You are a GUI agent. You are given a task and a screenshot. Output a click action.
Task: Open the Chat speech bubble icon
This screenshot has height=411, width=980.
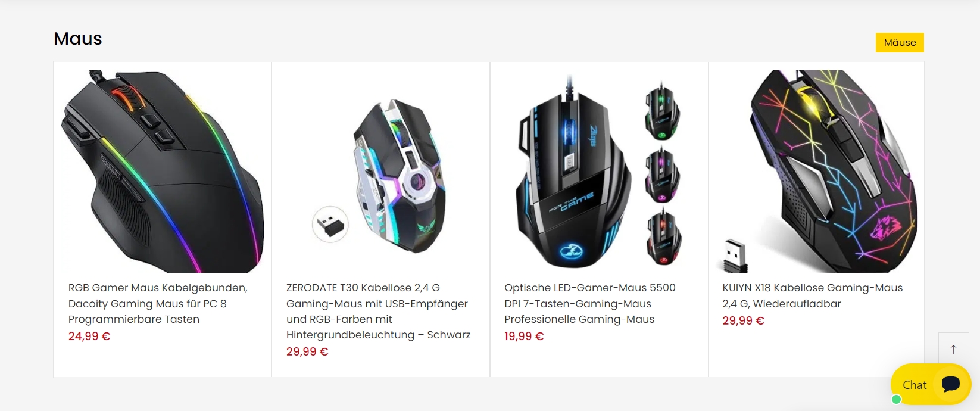[x=951, y=384]
